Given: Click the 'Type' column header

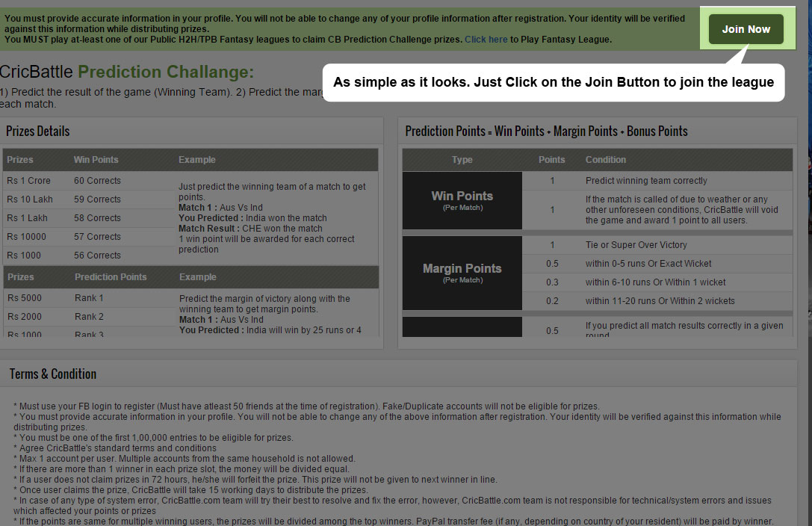Looking at the screenshot, I should [462, 159].
